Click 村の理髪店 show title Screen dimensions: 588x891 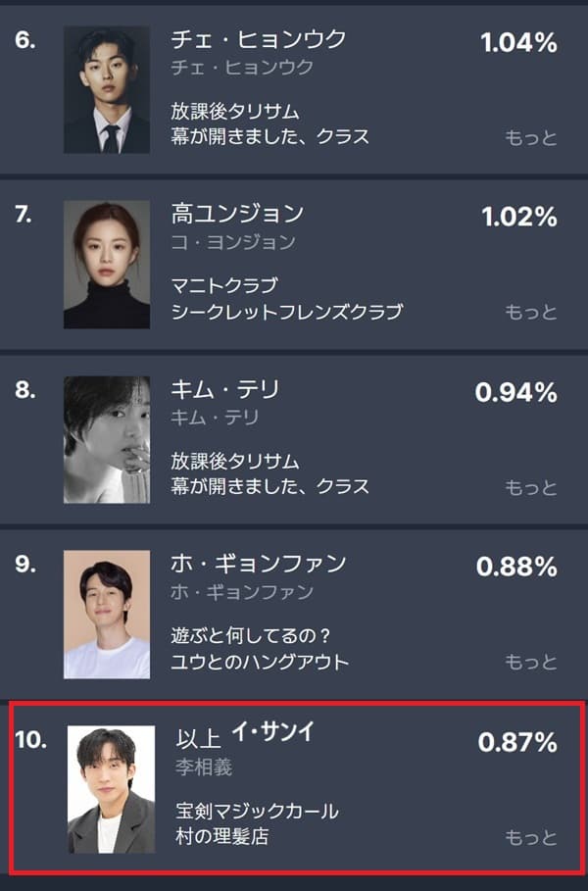point(221,837)
